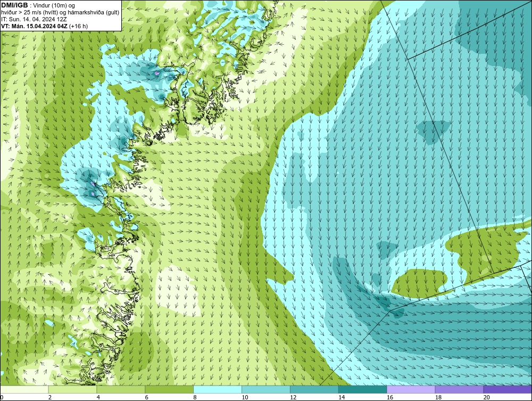Click the legend scale label '10'
Screen dimensions: 532x401
click(x=245, y=397)
